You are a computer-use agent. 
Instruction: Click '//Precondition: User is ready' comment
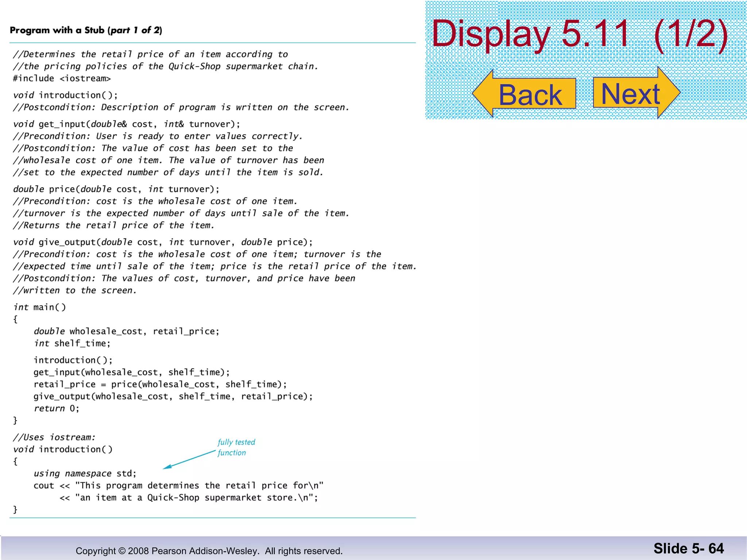tap(158, 136)
